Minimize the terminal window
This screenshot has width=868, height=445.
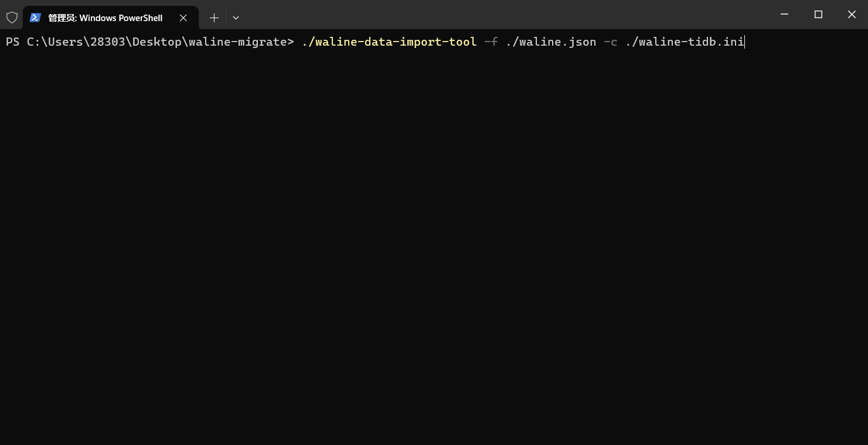coord(785,14)
